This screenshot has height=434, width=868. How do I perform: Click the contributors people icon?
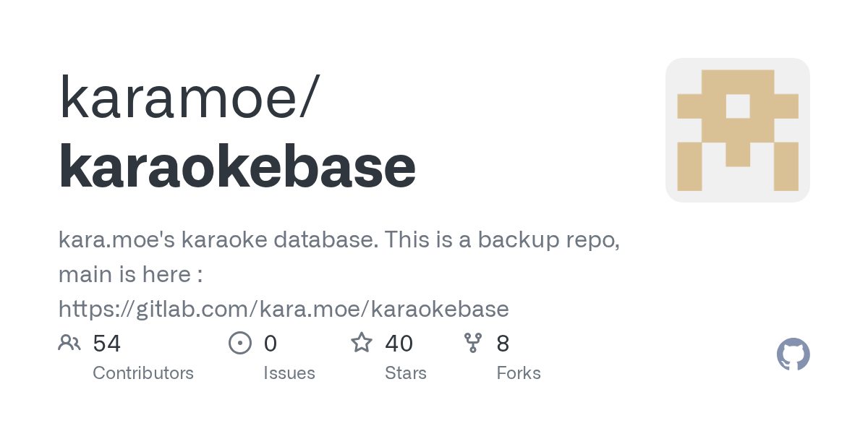click(69, 343)
